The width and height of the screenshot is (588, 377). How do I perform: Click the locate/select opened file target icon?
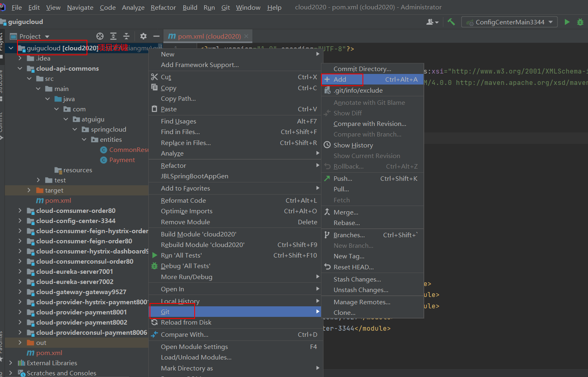[x=100, y=36]
